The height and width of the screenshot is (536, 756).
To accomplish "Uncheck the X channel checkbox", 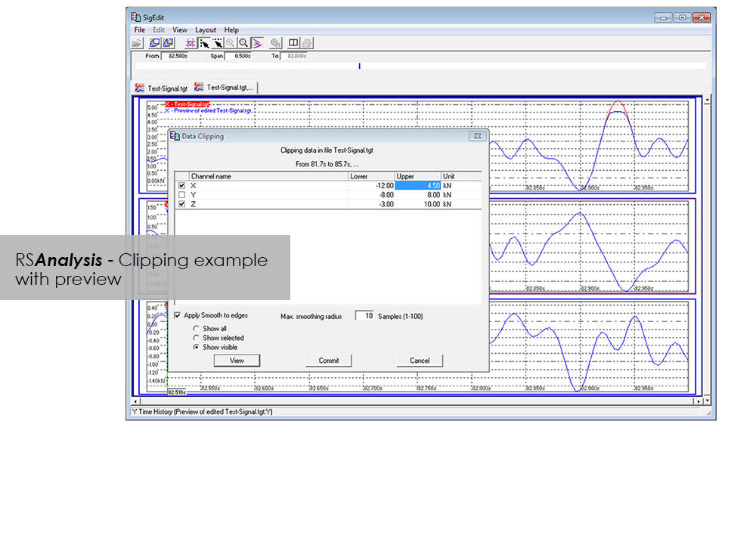I will pos(181,186).
